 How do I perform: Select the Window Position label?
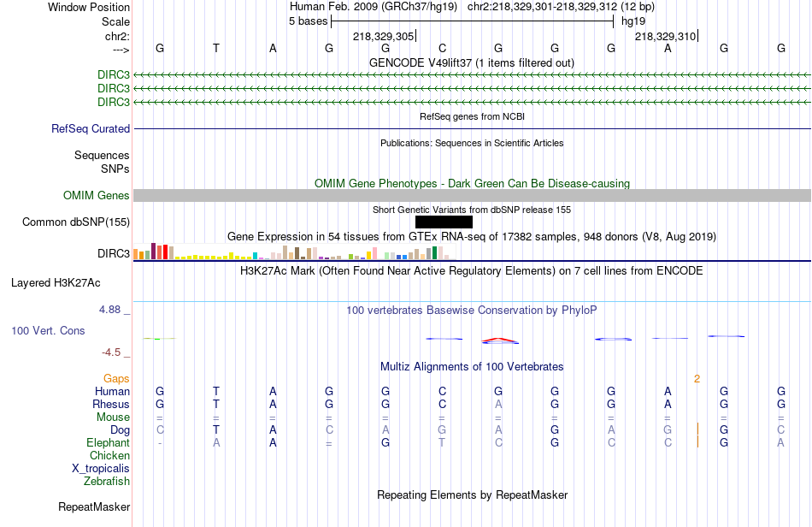tap(89, 7)
